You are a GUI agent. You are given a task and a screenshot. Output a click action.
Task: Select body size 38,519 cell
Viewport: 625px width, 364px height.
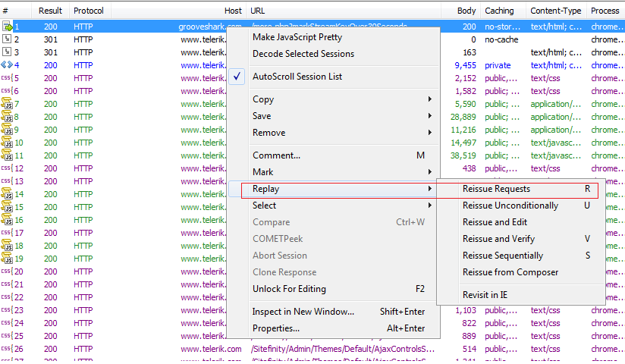pos(463,155)
